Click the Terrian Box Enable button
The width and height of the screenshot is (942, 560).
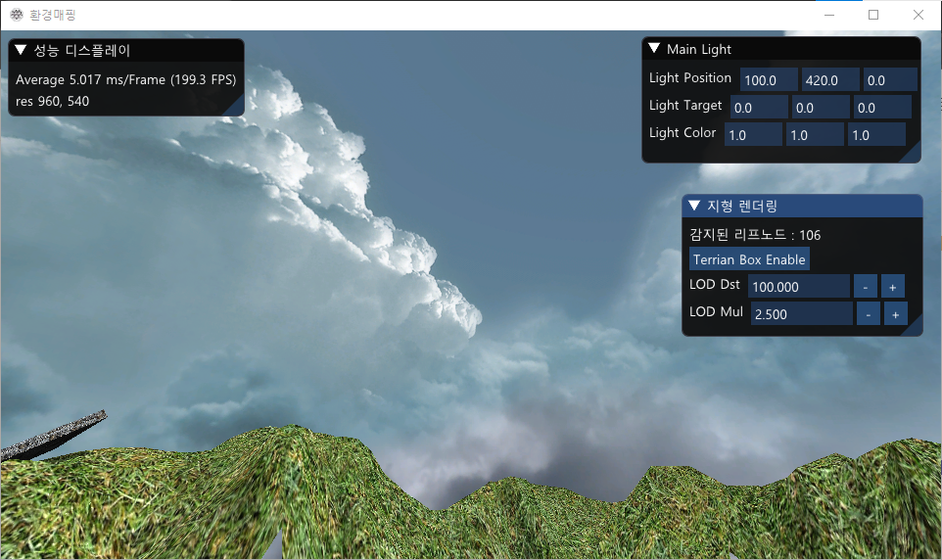pos(749,259)
